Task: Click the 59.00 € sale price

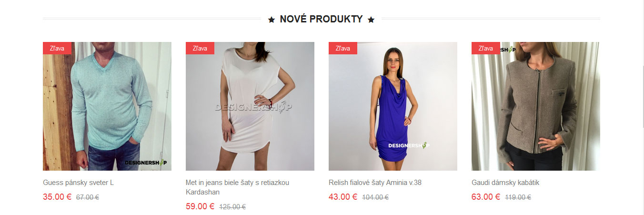Action: [x=200, y=206]
